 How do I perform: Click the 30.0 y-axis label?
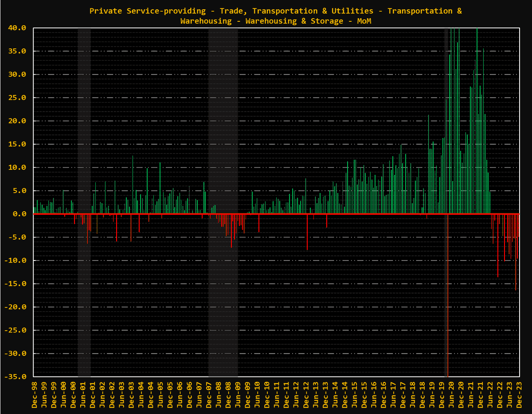tap(17, 75)
